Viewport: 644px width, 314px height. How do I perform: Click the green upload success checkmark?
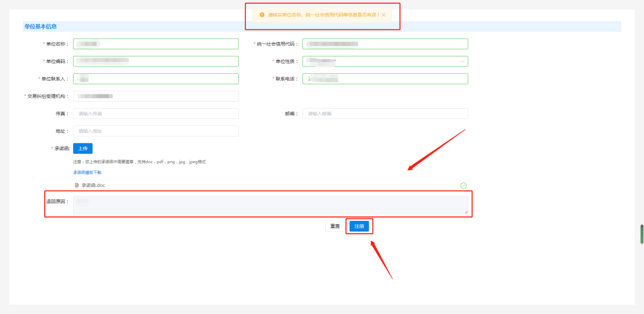[x=463, y=185]
